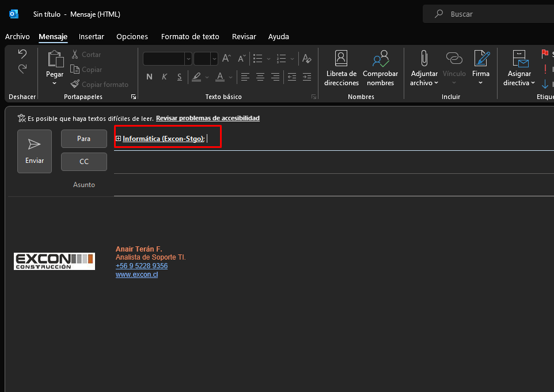Open the Ayuda tab
Screen dimensions: 554x392
point(278,37)
